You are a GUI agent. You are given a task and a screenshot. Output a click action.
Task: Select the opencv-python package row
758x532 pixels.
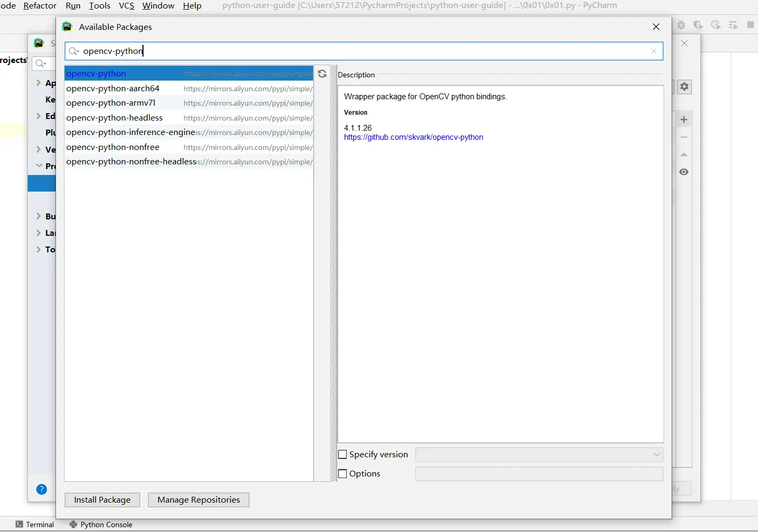(189, 74)
